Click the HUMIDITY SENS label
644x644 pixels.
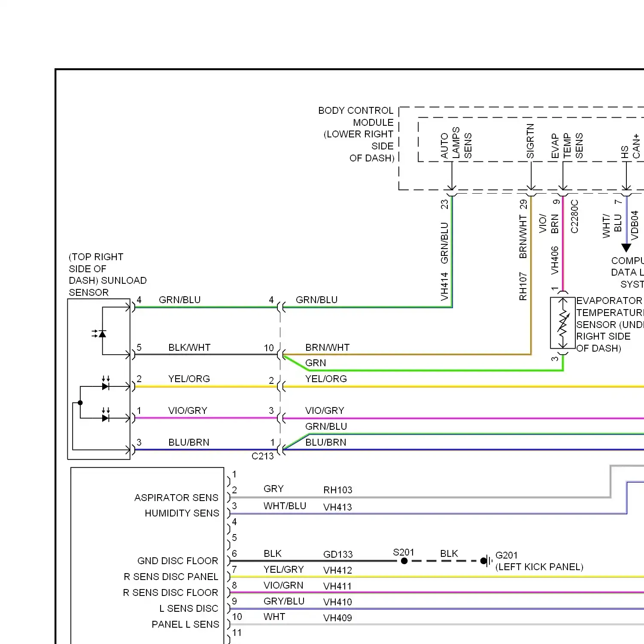pyautogui.click(x=182, y=513)
